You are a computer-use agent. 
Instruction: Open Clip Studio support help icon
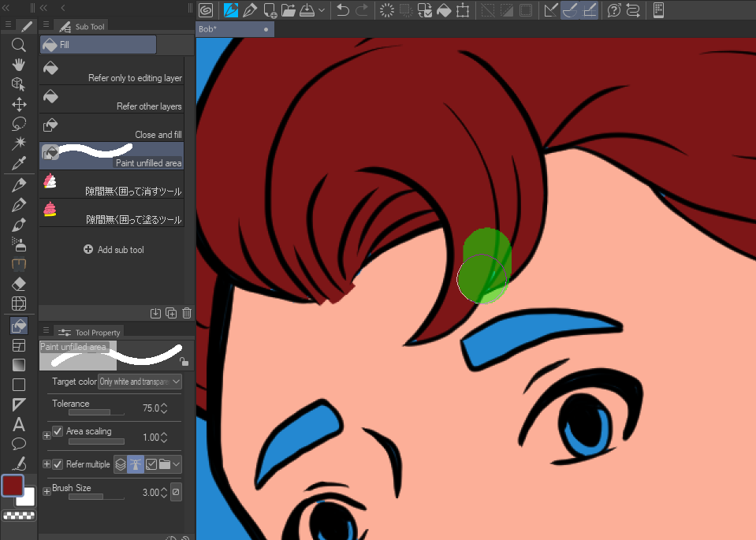click(x=614, y=9)
